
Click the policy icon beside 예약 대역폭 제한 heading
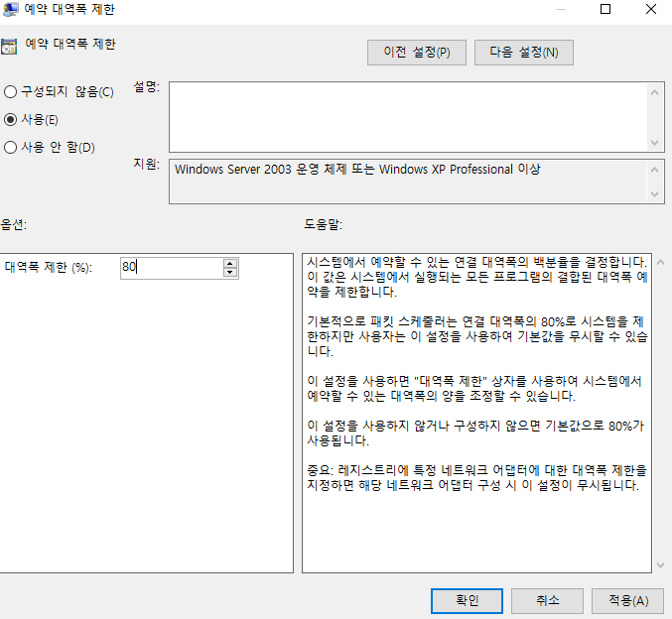point(9,47)
